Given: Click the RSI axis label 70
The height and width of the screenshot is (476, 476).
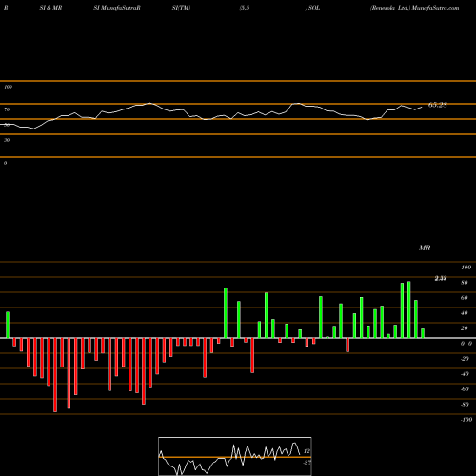Looking at the screenshot, I should click(x=7, y=109).
